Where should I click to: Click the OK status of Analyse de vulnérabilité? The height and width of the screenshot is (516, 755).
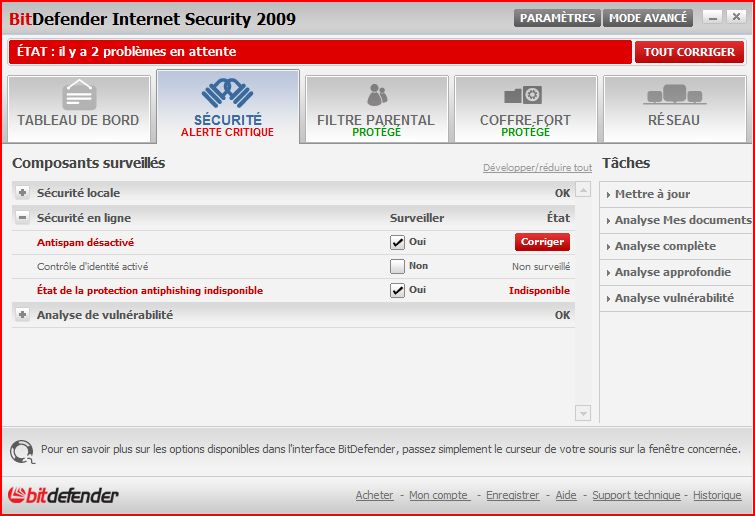(562, 315)
